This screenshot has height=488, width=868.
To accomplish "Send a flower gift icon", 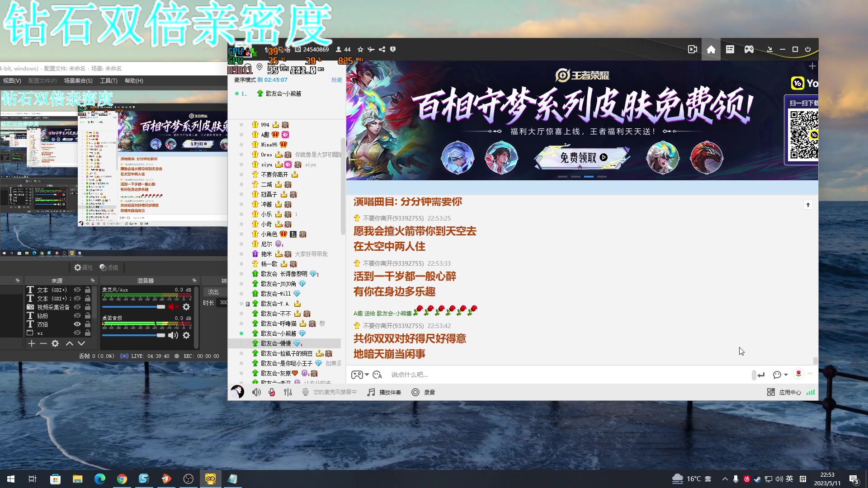I will pyautogui.click(x=798, y=374).
